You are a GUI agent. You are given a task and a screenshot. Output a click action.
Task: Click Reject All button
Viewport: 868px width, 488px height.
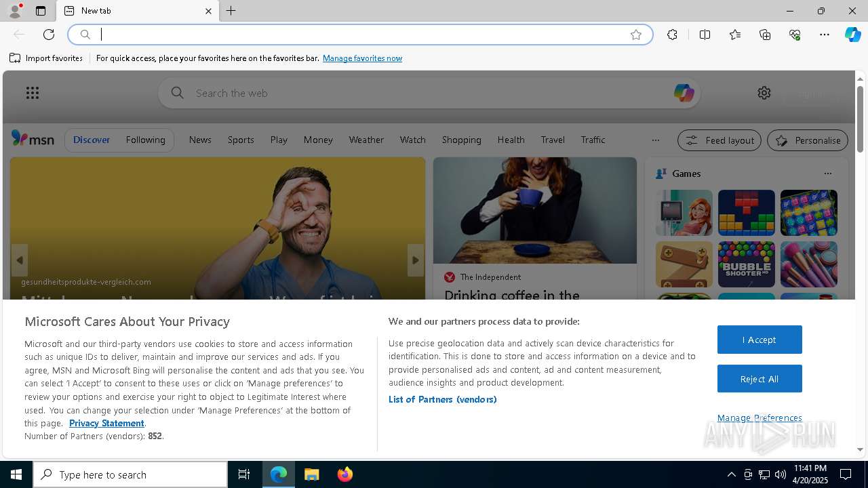[759, 379]
